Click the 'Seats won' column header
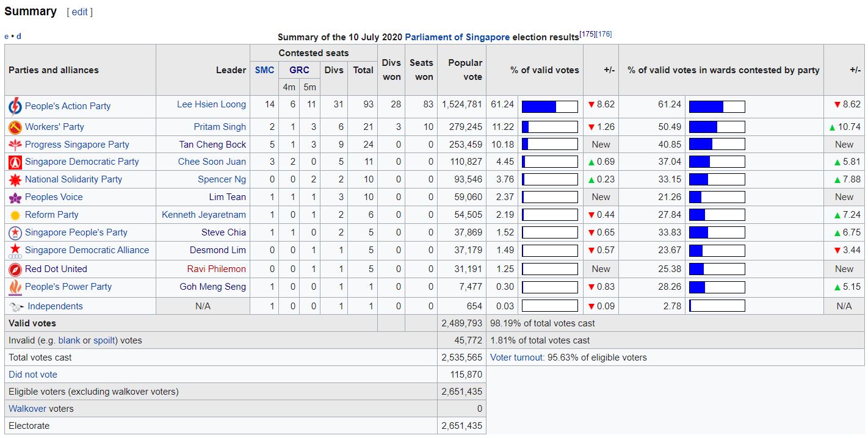868x438 pixels. pyautogui.click(x=421, y=70)
